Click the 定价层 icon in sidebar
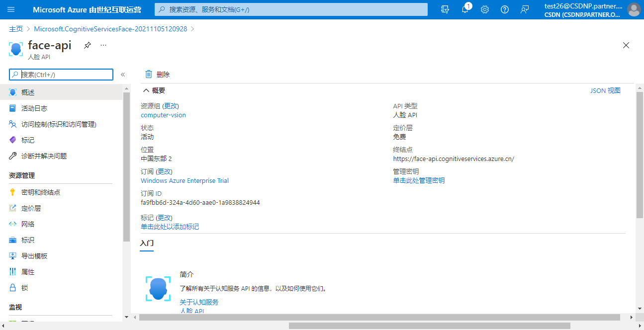The height and width of the screenshot is (330, 644). tap(13, 208)
